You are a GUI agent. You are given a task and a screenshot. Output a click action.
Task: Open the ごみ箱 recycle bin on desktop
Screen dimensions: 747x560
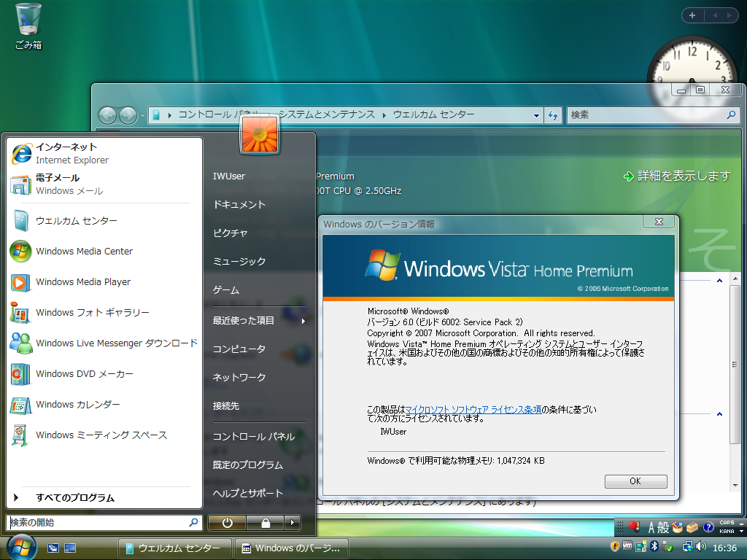pyautogui.click(x=28, y=26)
